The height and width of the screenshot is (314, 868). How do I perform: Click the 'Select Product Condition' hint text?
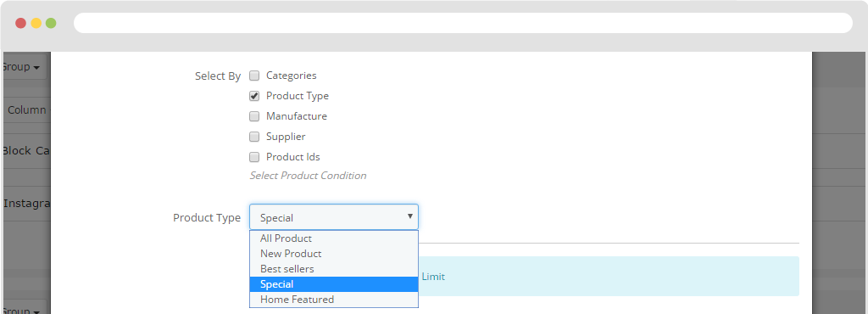308,176
